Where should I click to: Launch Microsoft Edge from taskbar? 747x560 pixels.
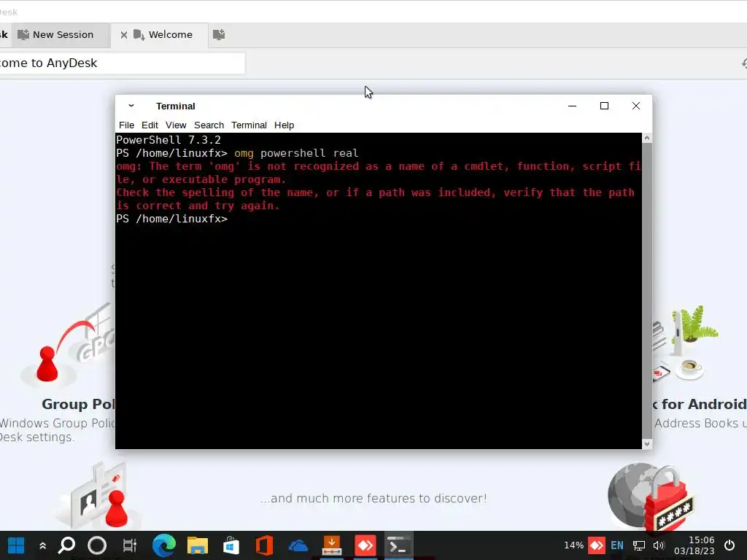click(x=164, y=545)
